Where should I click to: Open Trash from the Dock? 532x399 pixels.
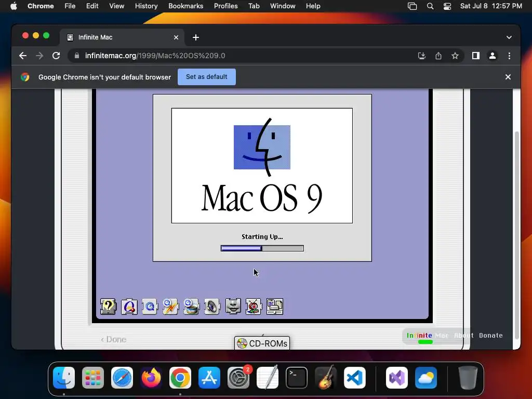468,378
